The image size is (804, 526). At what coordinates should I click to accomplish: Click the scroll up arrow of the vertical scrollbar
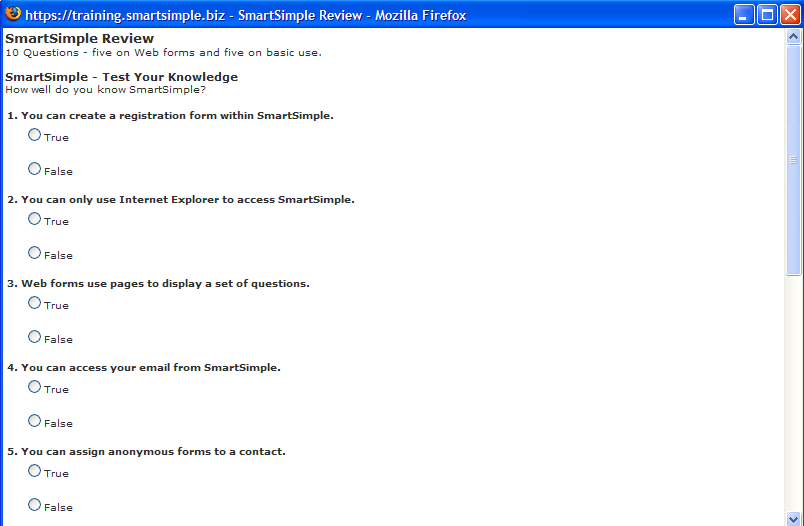[x=794, y=37]
